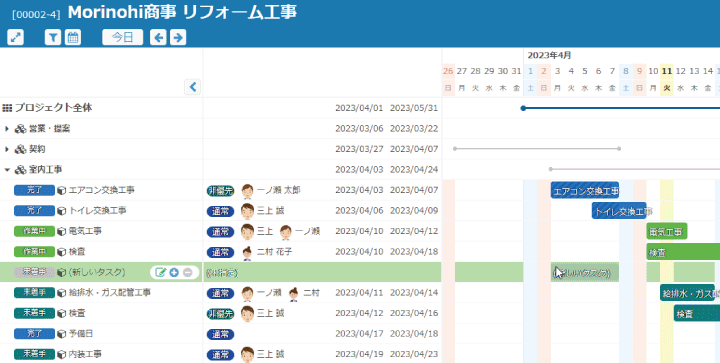Go to next period with right arrow
Image resolution: width=720 pixels, height=363 pixels.
tap(178, 37)
